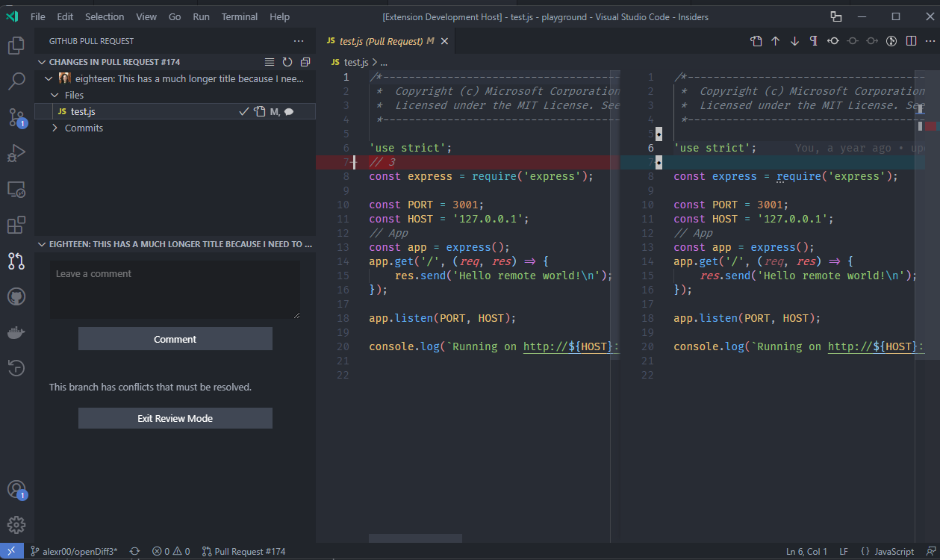
Task: Open More Actions in GitHub Pull Request sidebar
Action: [x=299, y=41]
